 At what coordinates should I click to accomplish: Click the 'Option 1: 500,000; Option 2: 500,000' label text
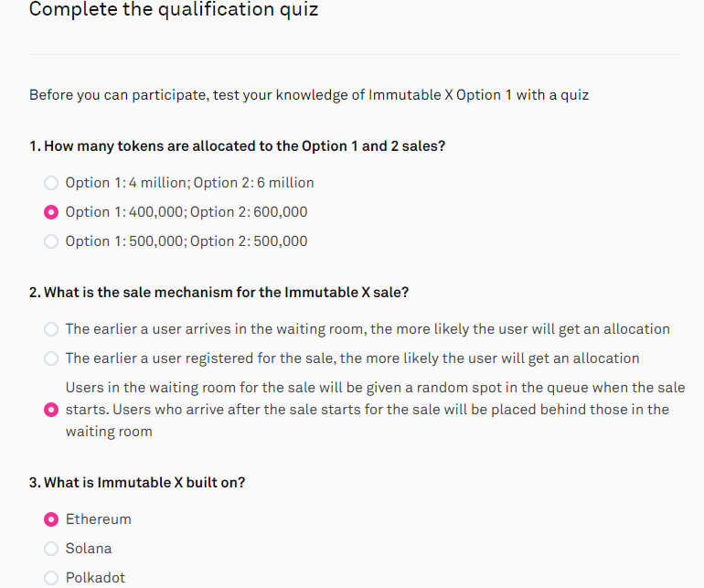(x=187, y=241)
